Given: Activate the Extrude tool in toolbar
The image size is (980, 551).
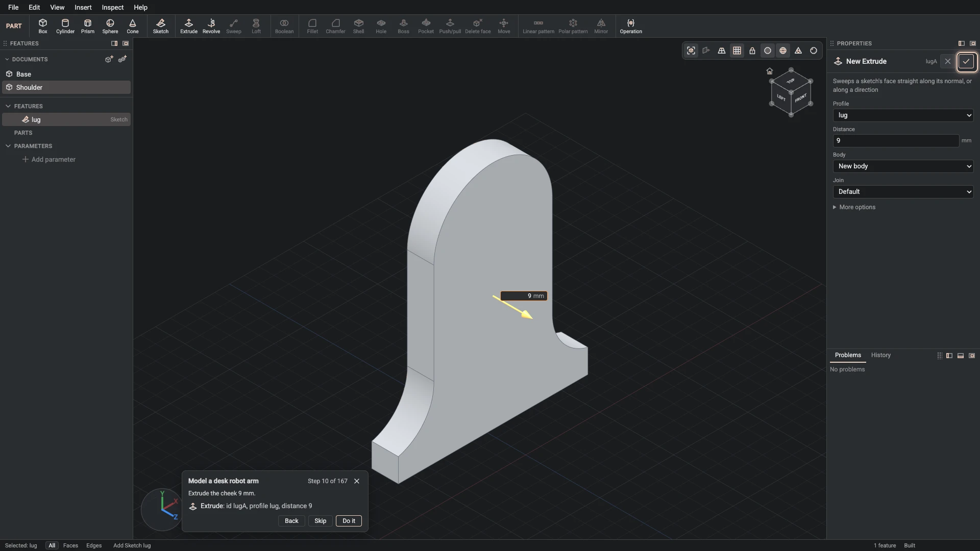Looking at the screenshot, I should 189,26.
